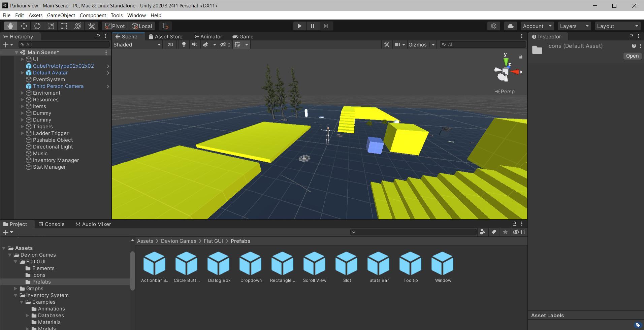Viewport: 644px width, 330px height.
Task: Click the Play button
Action: coord(299,26)
